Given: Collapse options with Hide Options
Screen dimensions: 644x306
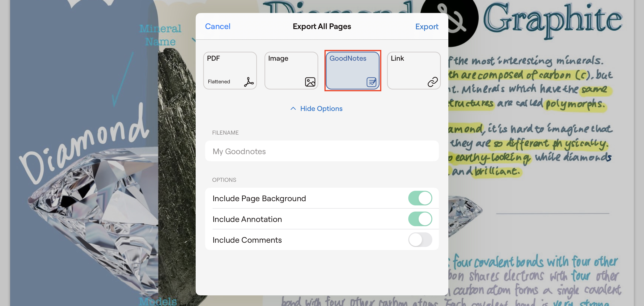Looking at the screenshot, I should [321, 109].
